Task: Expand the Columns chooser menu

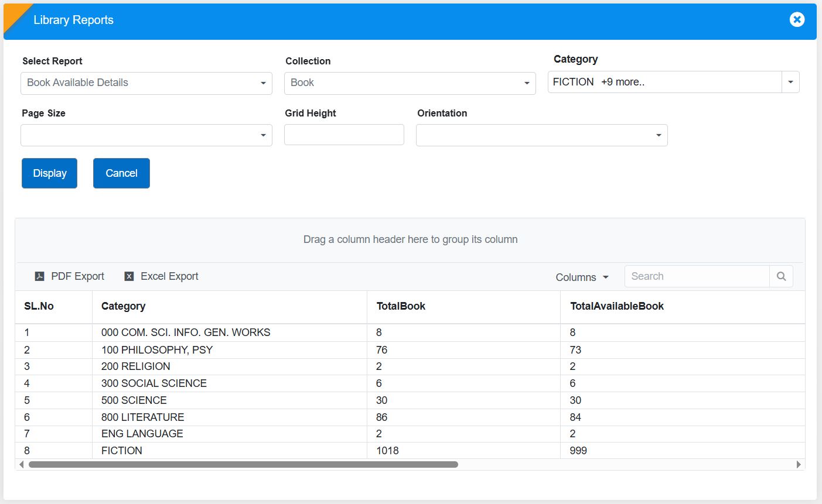Action: 582,277
